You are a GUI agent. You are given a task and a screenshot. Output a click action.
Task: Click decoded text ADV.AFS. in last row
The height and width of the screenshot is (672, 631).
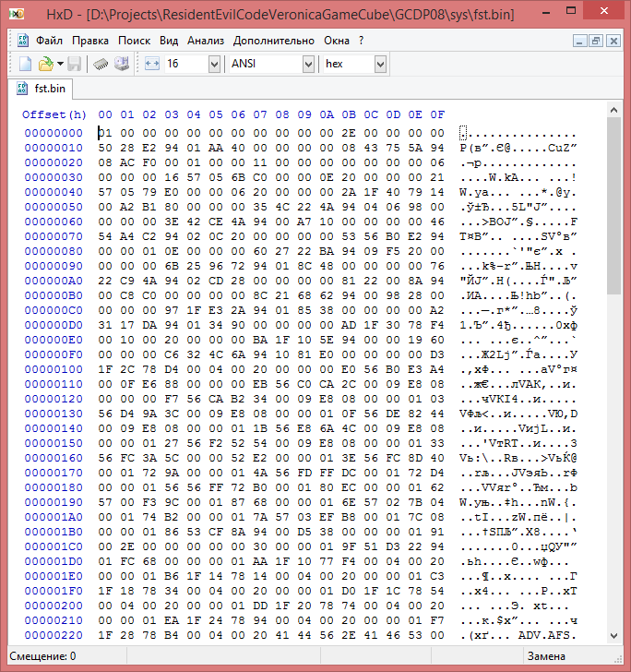click(547, 635)
